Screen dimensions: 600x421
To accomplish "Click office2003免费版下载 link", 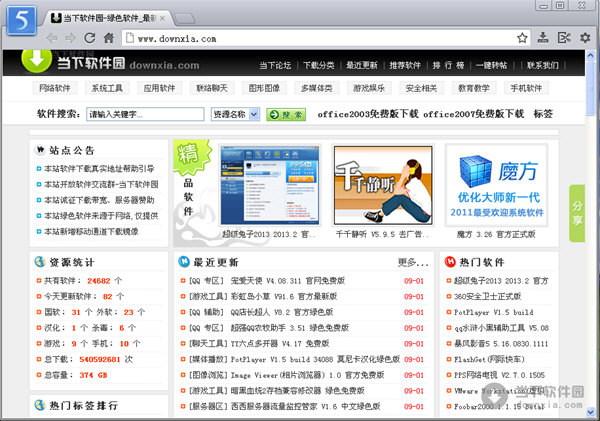I will coord(368,114).
